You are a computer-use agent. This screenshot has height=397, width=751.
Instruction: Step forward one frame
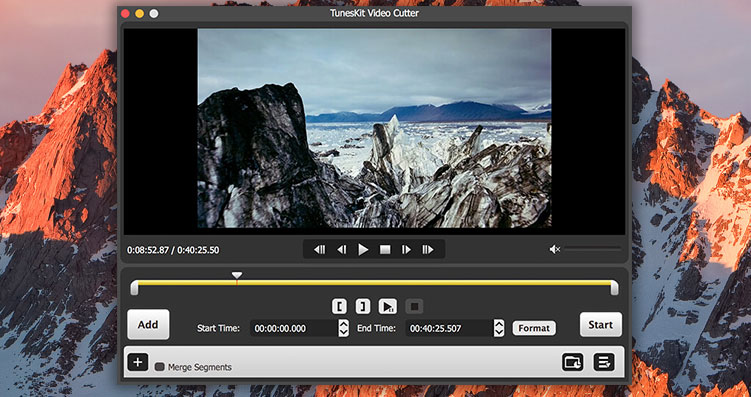click(406, 250)
